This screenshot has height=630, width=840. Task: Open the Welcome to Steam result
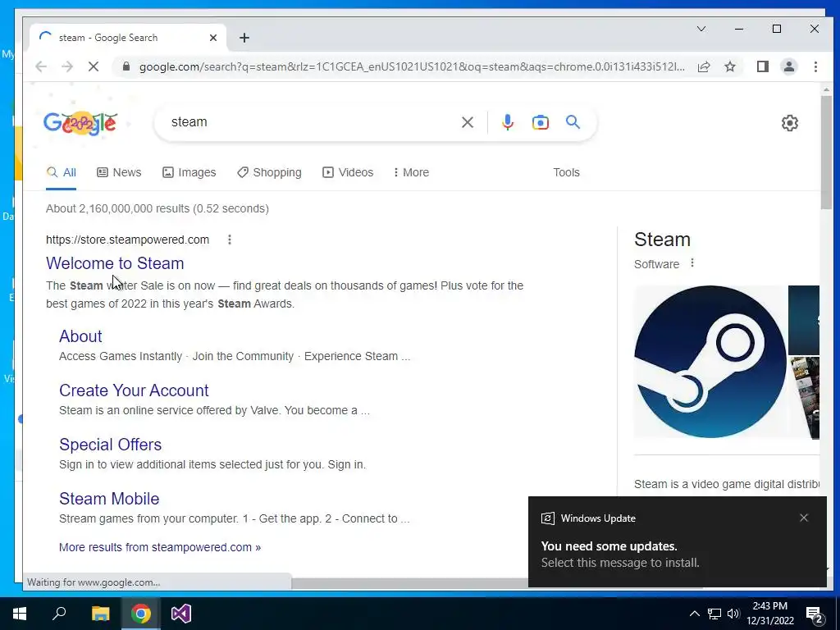(115, 263)
